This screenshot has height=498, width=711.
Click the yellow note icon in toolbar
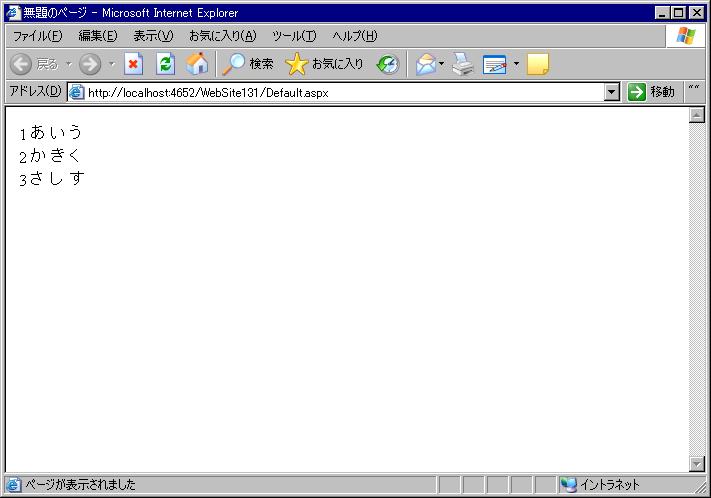tap(538, 64)
